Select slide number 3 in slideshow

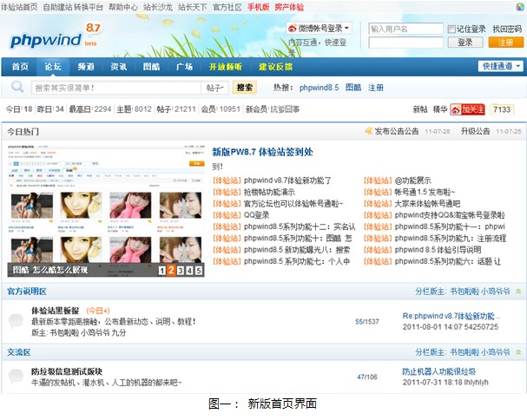pos(181,271)
